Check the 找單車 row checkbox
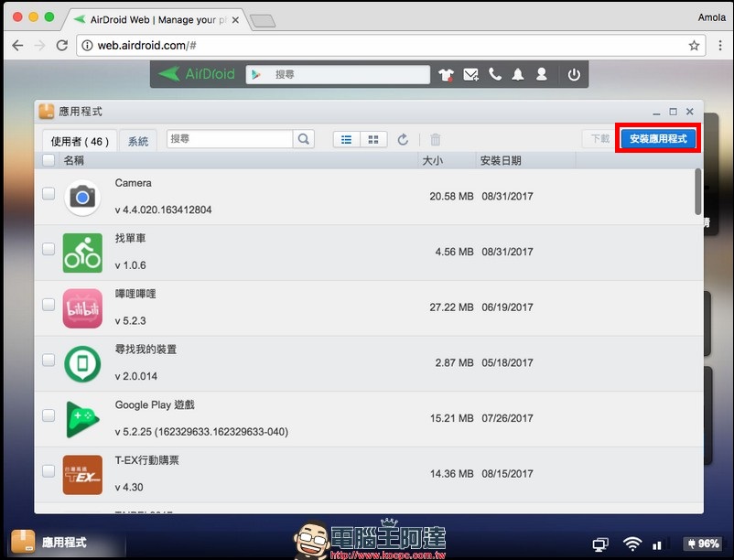Screen dimensions: 734x560 [x=49, y=249]
